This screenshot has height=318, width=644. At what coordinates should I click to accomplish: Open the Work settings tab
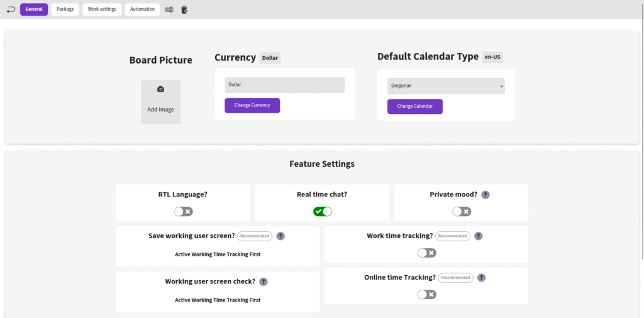pyautogui.click(x=102, y=9)
